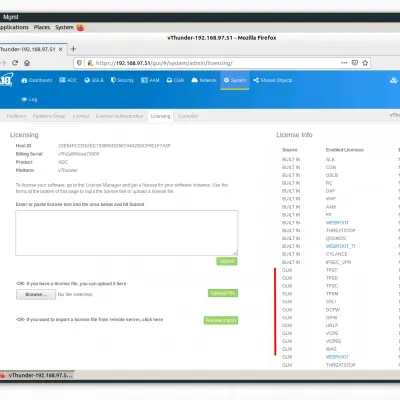This screenshot has height=400, width=400.
Task: Open the BUILT IN WEBROOT license link
Action: (337, 223)
